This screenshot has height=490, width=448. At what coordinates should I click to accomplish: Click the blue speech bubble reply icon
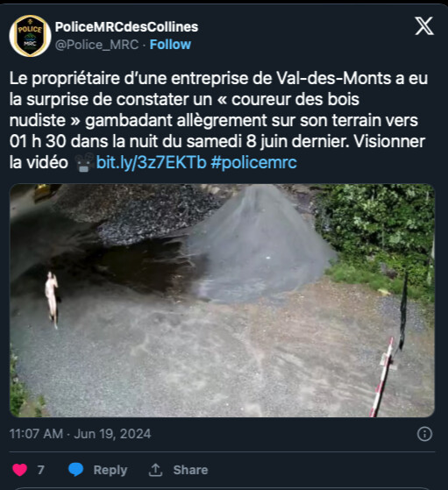coord(75,470)
